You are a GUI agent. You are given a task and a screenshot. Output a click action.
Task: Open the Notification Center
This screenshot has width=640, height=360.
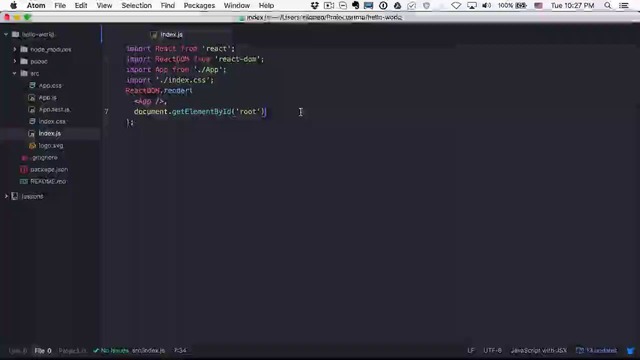(624, 5)
